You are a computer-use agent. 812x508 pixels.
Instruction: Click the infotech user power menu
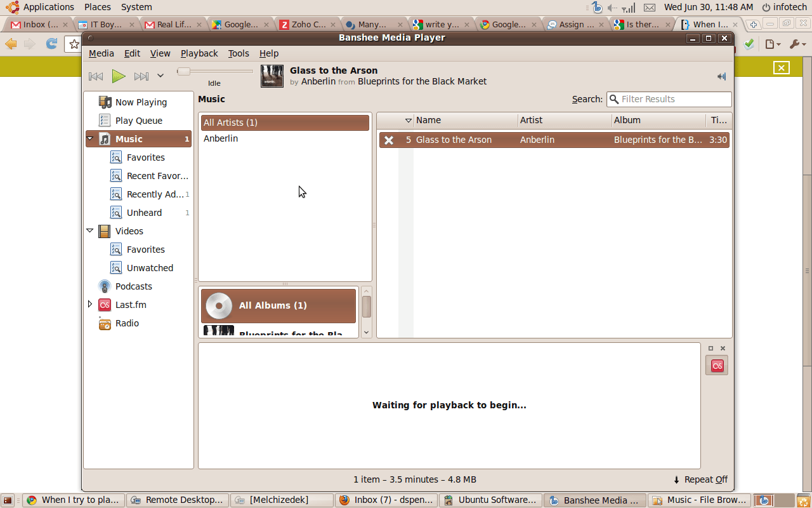coord(785,7)
